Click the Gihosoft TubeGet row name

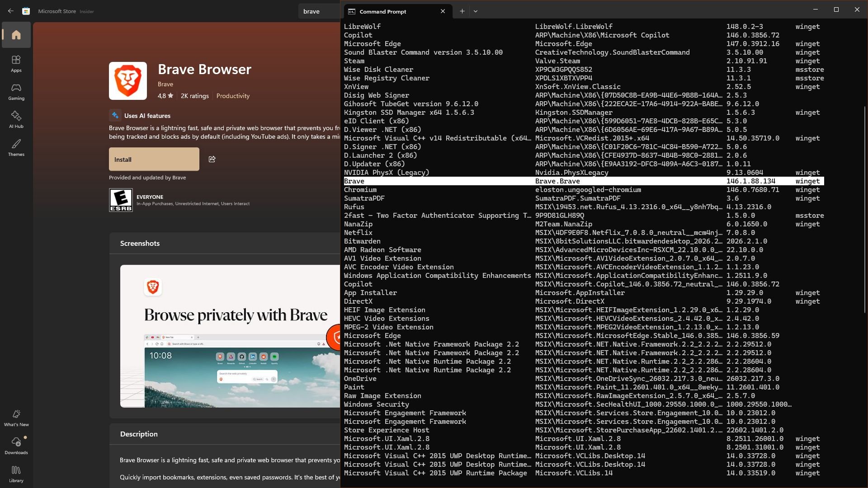point(411,104)
